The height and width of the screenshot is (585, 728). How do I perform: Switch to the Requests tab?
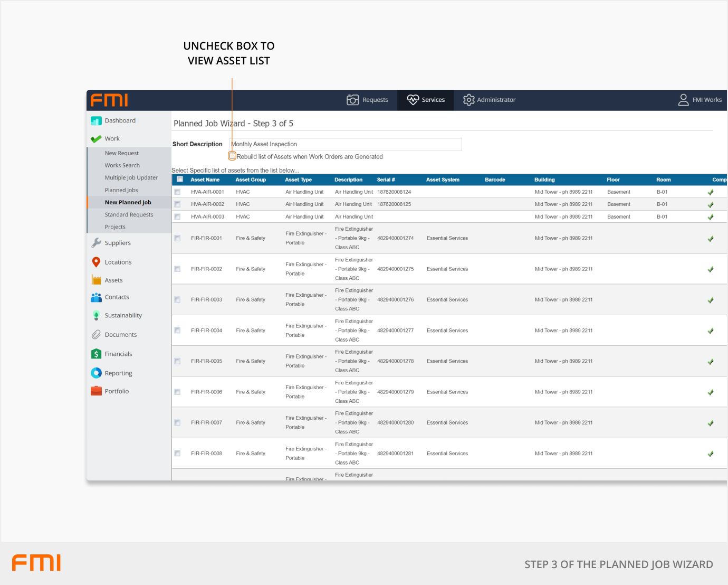[x=368, y=100]
